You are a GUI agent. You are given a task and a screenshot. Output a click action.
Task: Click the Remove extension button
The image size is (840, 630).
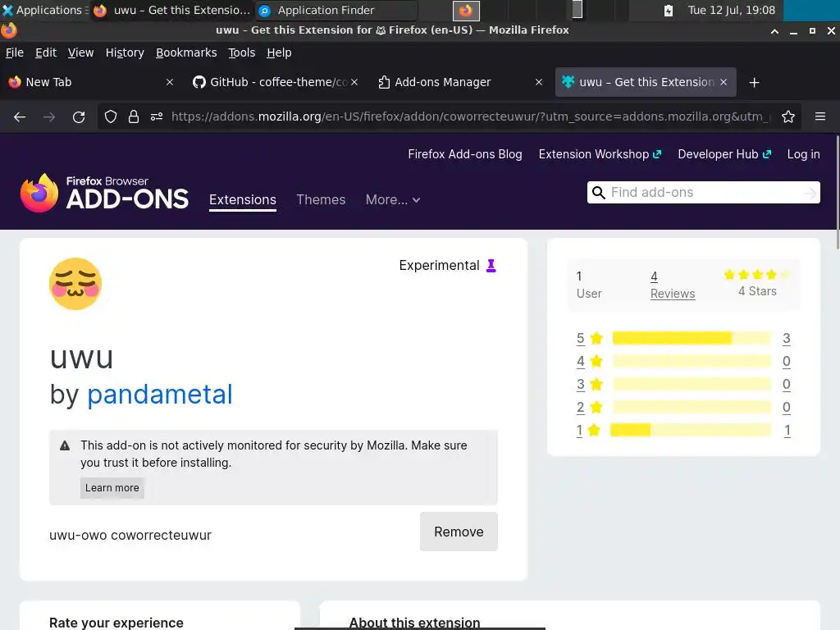pos(459,532)
